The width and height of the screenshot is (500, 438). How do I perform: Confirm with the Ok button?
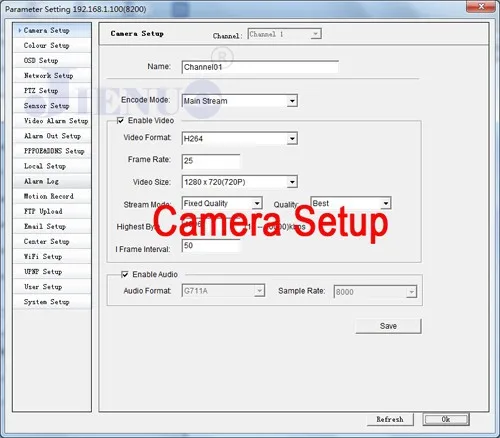click(446, 419)
